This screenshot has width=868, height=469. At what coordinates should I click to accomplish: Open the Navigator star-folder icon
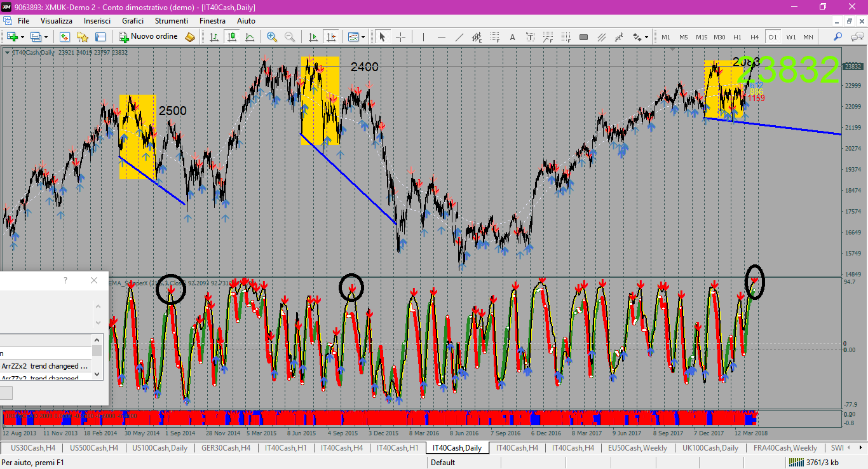pyautogui.click(x=83, y=37)
